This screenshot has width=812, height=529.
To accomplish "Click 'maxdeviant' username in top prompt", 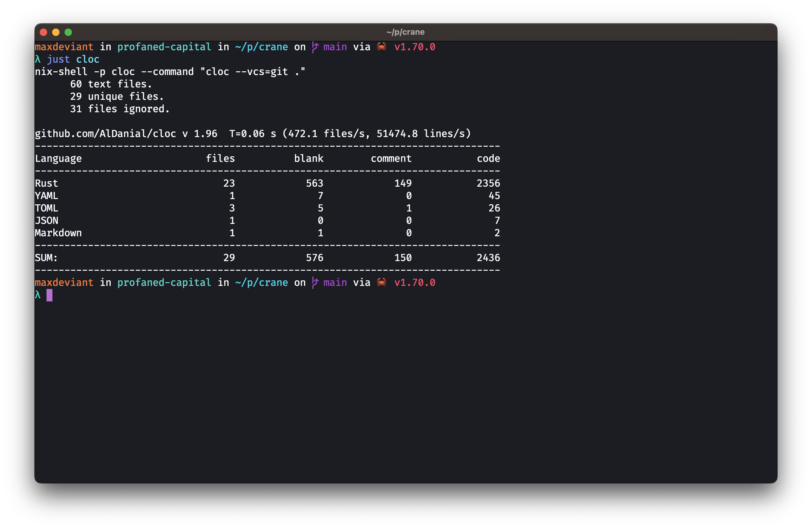I will pos(64,47).
